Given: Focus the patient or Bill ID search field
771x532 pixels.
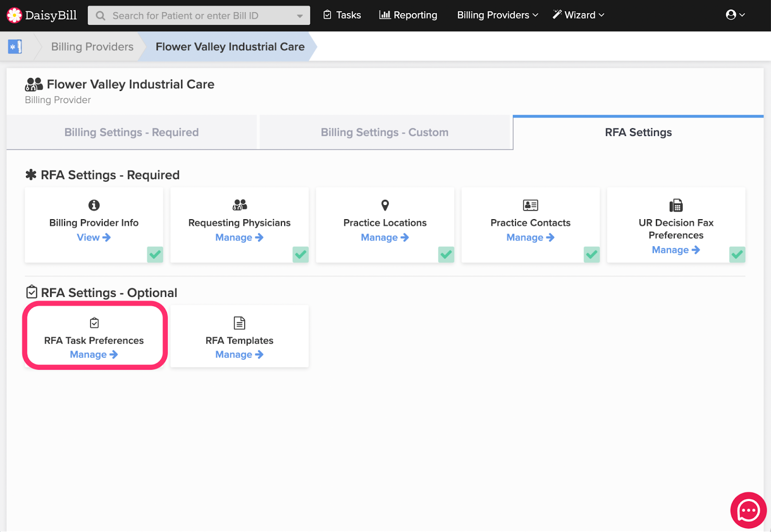Looking at the screenshot, I should click(x=199, y=15).
